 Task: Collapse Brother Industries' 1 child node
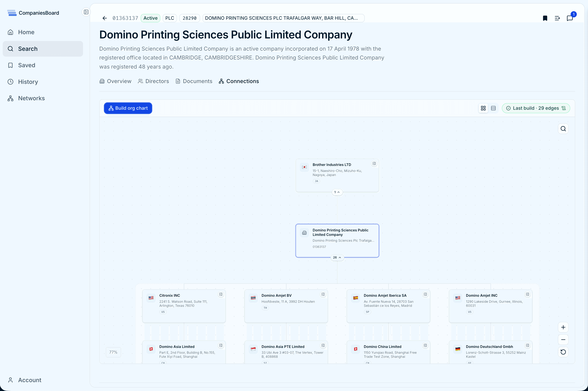tap(337, 192)
